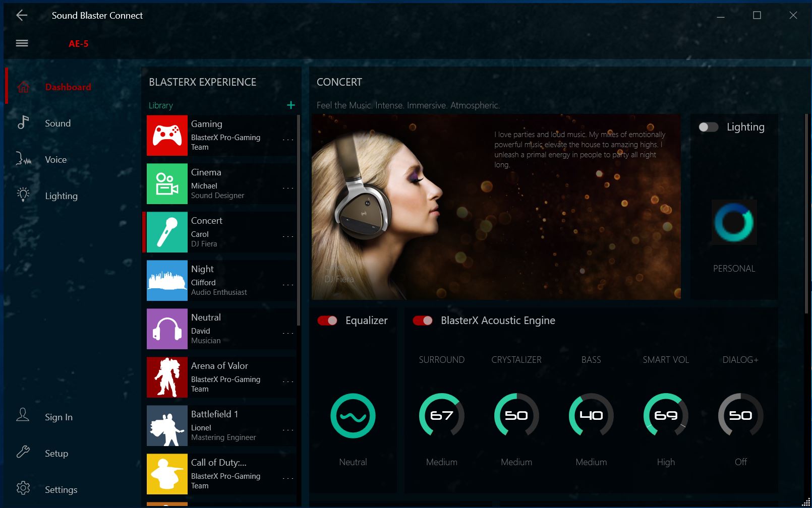The height and width of the screenshot is (508, 812).
Task: Adjust the Smart Vol dial showing 69
Action: click(666, 415)
